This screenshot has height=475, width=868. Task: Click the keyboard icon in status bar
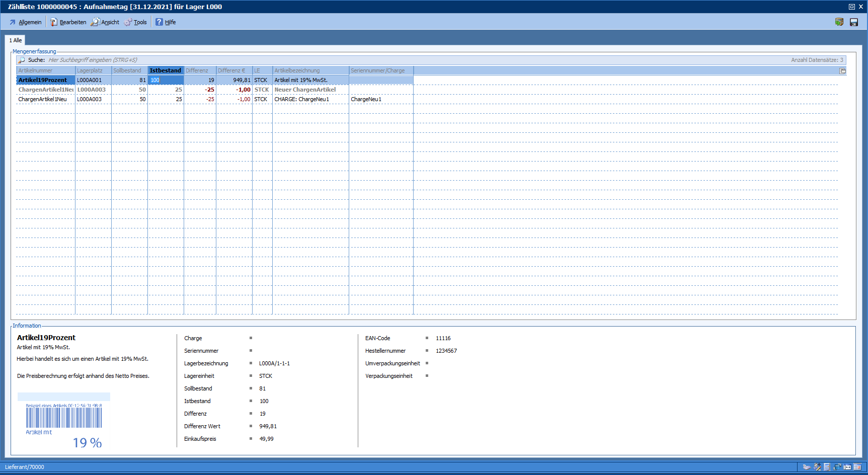(807, 467)
